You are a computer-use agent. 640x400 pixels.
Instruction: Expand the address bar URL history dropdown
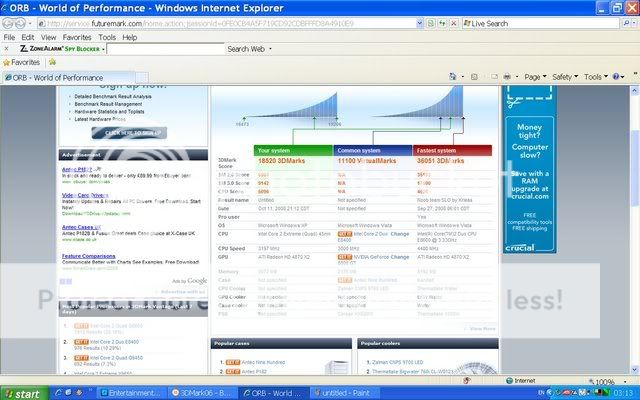coord(420,24)
